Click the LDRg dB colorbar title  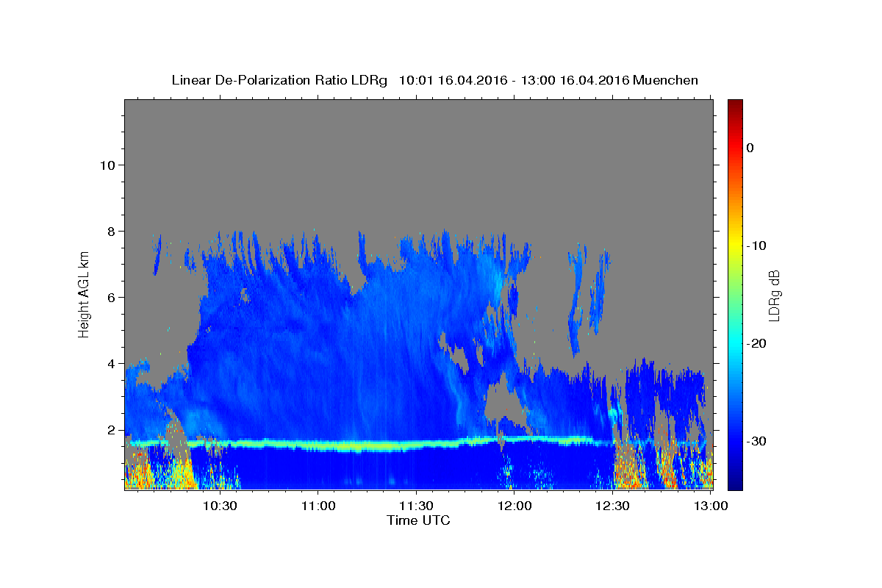tap(774, 295)
